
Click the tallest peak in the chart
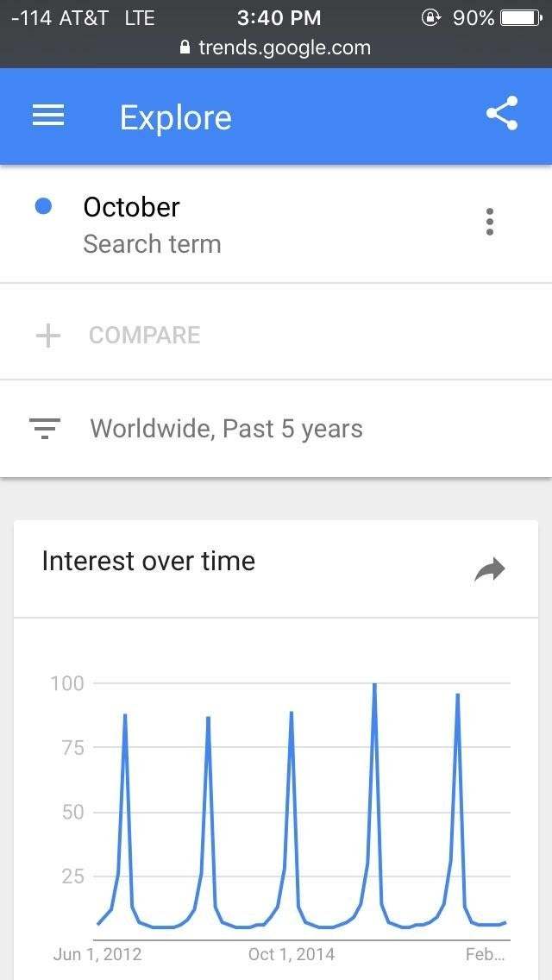[374, 682]
